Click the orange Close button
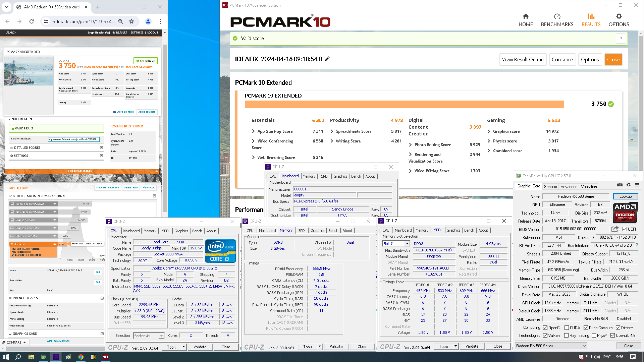This screenshot has width=644, height=362. click(613, 60)
